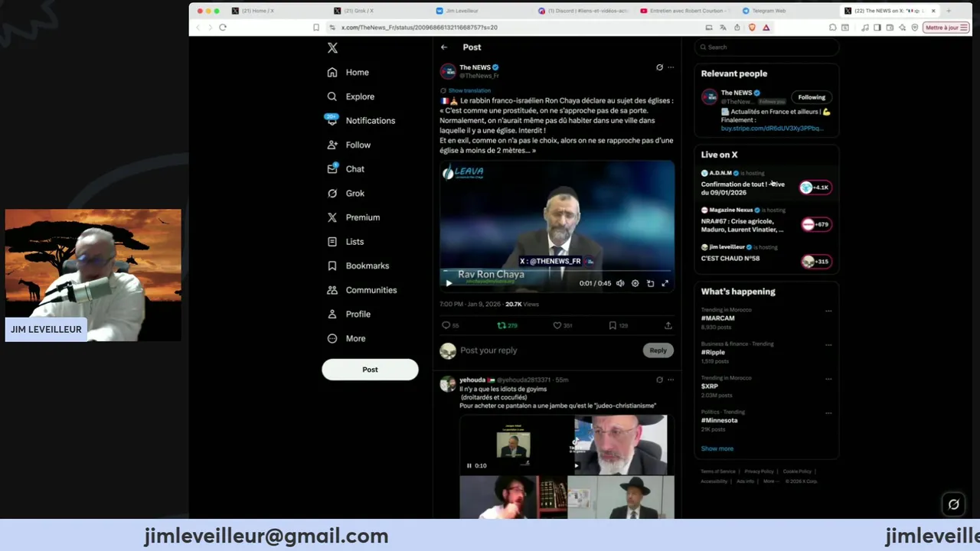Reload the page with the browser refresh icon
The image size is (980, 551).
(x=223, y=28)
